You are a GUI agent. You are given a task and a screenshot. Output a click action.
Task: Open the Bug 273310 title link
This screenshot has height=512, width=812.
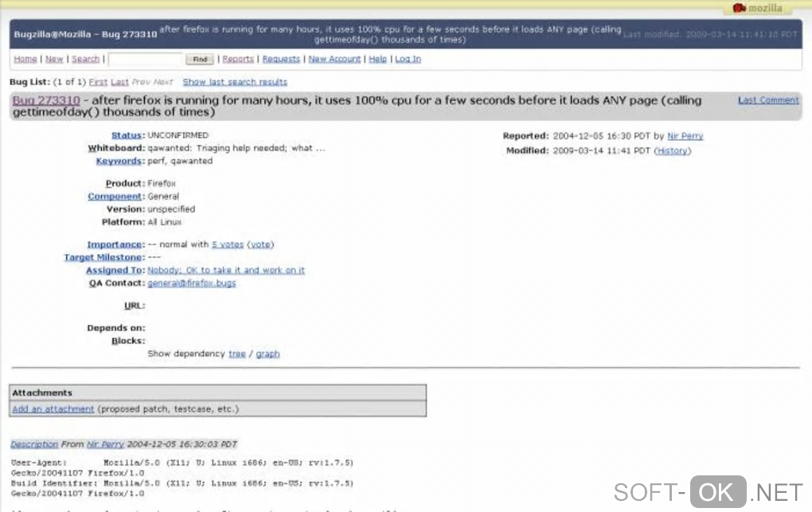click(46, 100)
